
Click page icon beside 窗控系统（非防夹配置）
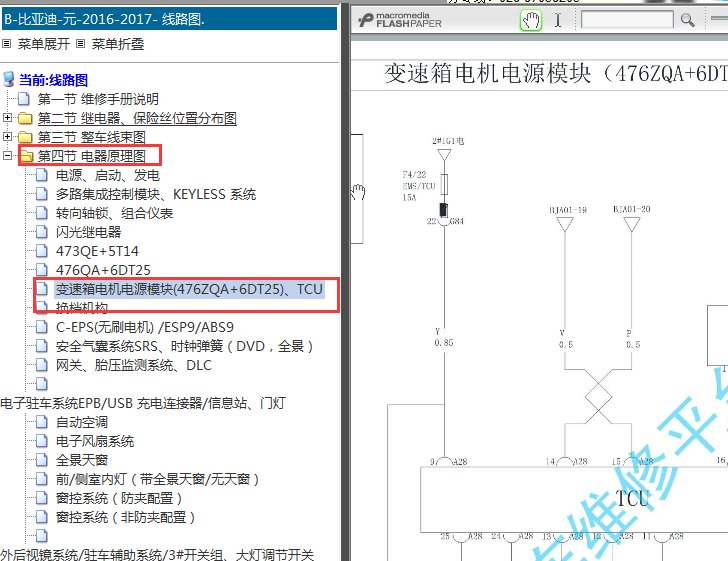click(42, 517)
